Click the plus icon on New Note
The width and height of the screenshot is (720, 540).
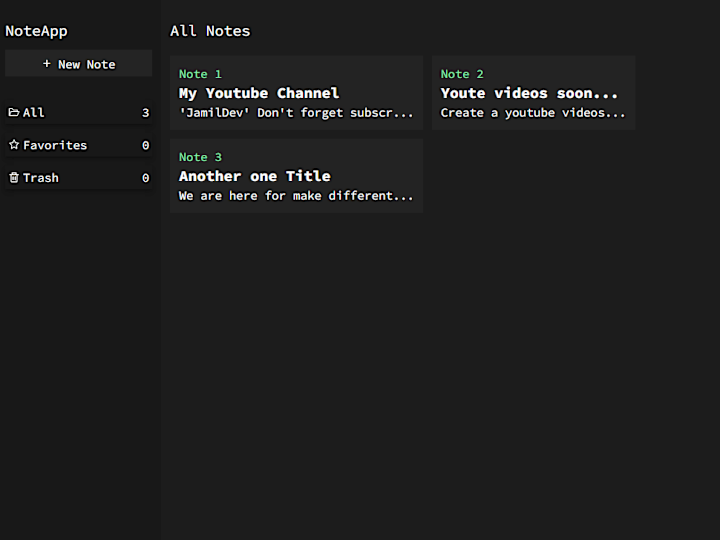pos(46,64)
